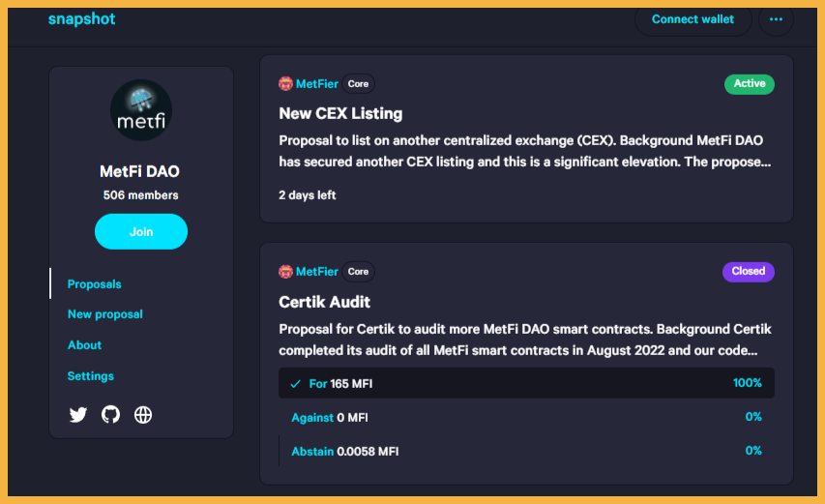Open the website globe icon
Image resolution: width=825 pixels, height=504 pixels.
pyautogui.click(x=143, y=415)
